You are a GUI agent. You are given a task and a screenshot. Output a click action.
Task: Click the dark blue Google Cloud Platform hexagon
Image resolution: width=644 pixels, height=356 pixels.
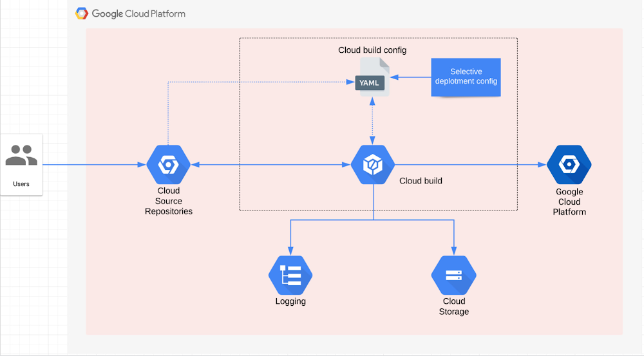(569, 165)
